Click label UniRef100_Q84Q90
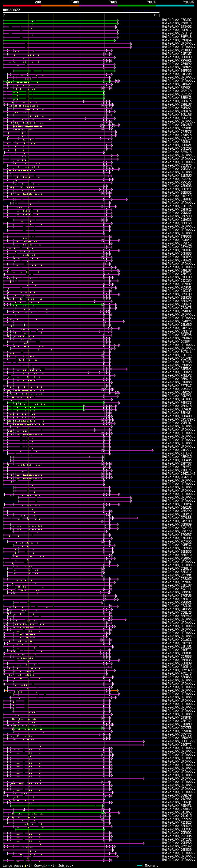Image resolution: width=197 pixels, height=868 pixels. point(177,64)
